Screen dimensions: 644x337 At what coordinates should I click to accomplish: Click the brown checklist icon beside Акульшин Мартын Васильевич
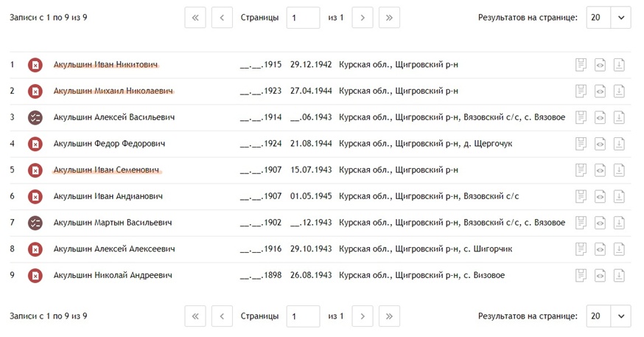pyautogui.click(x=35, y=223)
